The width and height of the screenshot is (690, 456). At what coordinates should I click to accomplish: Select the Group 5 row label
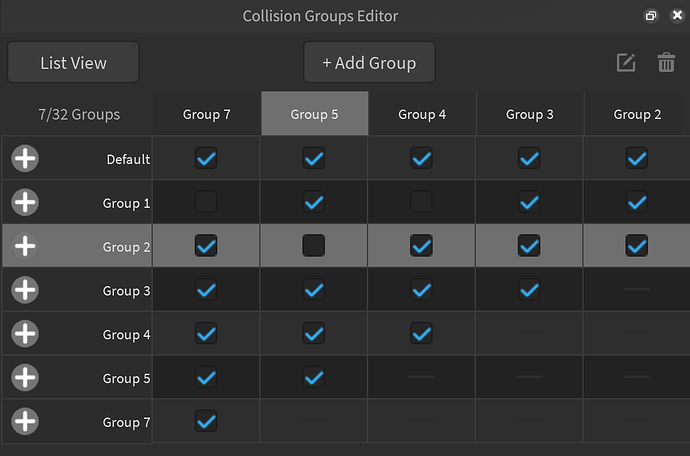126,378
